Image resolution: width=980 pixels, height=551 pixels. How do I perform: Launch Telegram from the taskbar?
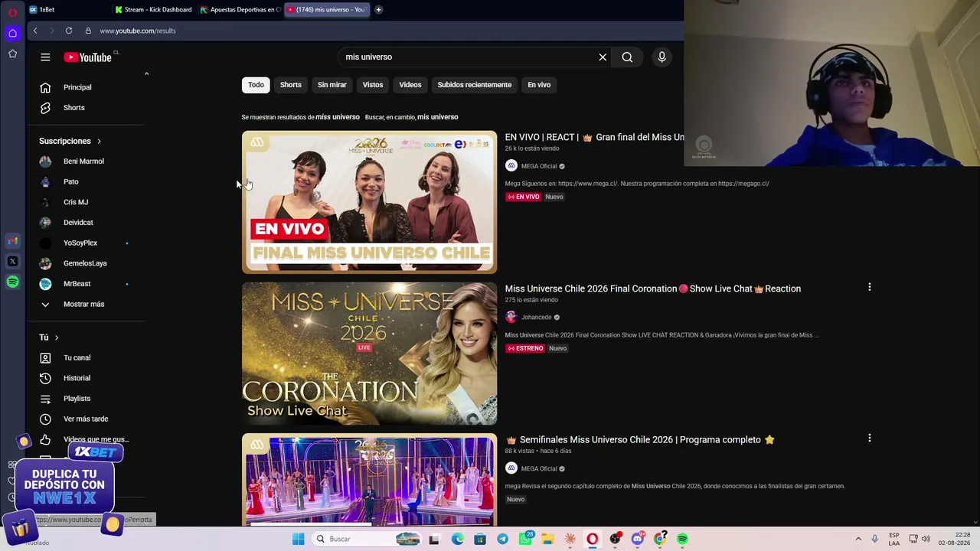coord(502,539)
